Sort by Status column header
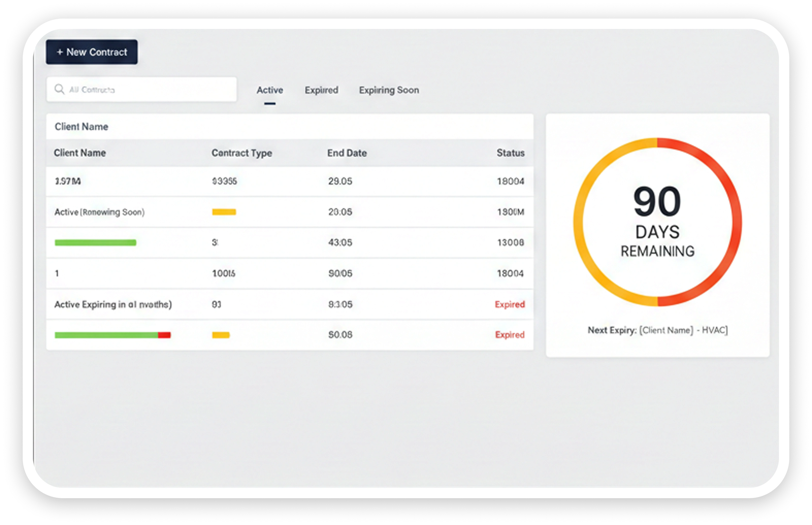 (510, 153)
